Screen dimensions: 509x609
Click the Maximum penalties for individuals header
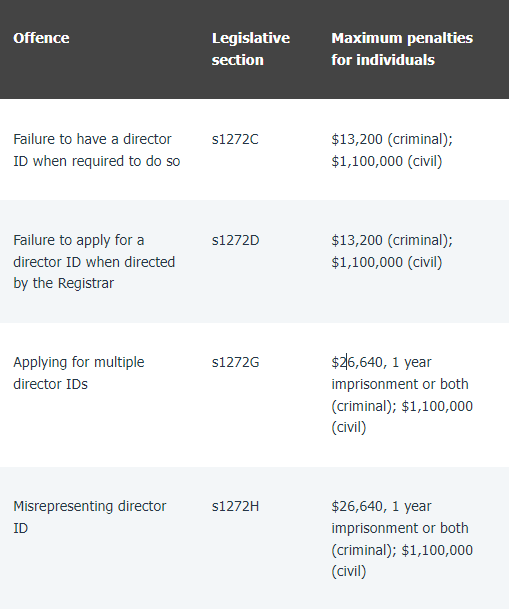[x=402, y=49]
